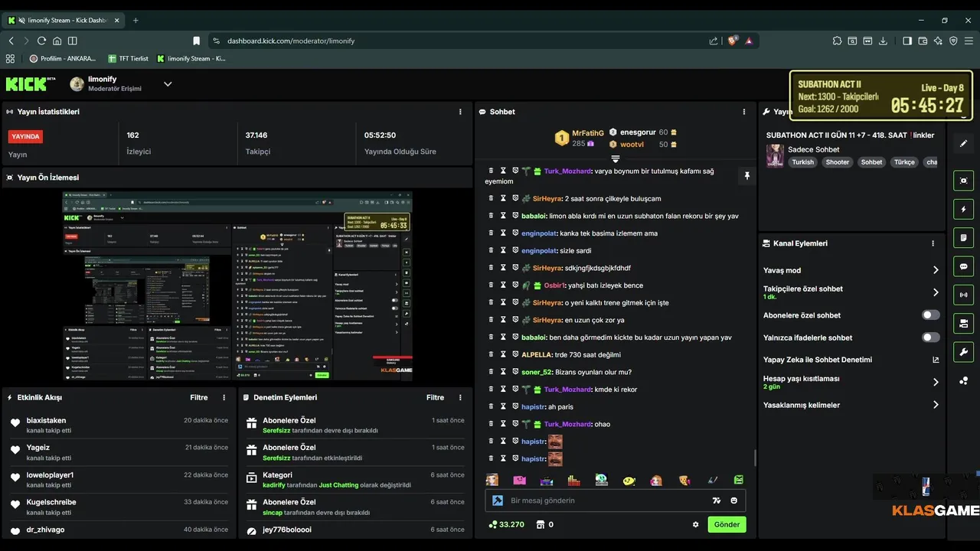Click the pencil edit icon in right sidebar
The image size is (980, 551).
[963, 143]
